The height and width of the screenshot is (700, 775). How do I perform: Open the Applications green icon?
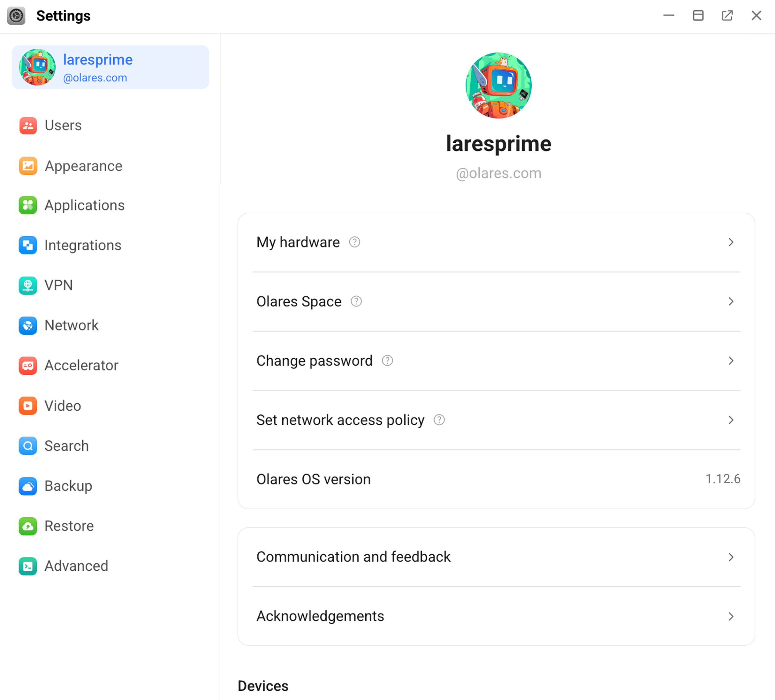pyautogui.click(x=28, y=205)
